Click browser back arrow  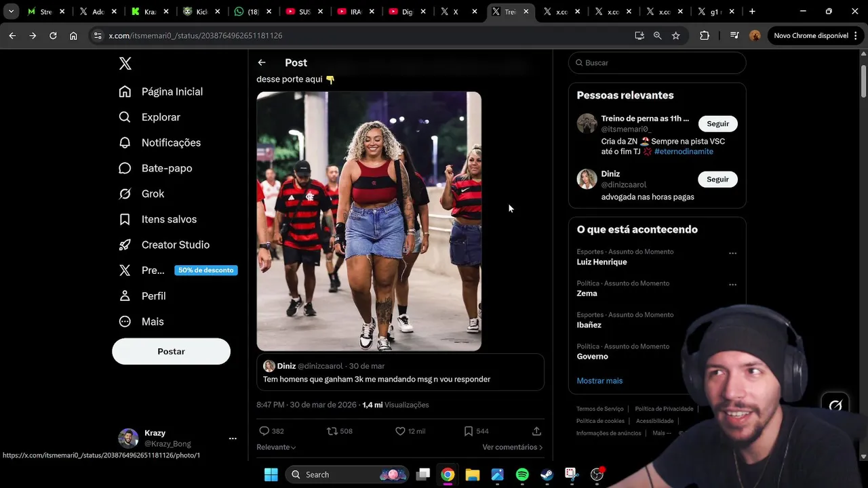pos(12,35)
